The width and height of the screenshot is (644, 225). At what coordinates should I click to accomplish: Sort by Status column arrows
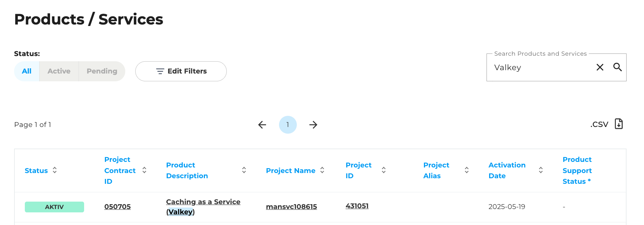pyautogui.click(x=55, y=170)
